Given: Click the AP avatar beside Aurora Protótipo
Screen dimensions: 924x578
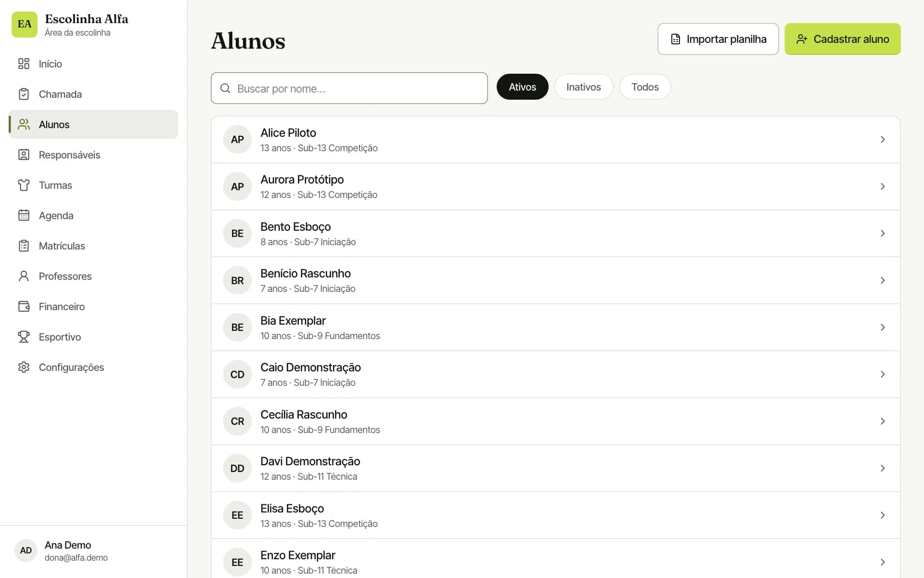Looking at the screenshot, I should click(x=237, y=186).
